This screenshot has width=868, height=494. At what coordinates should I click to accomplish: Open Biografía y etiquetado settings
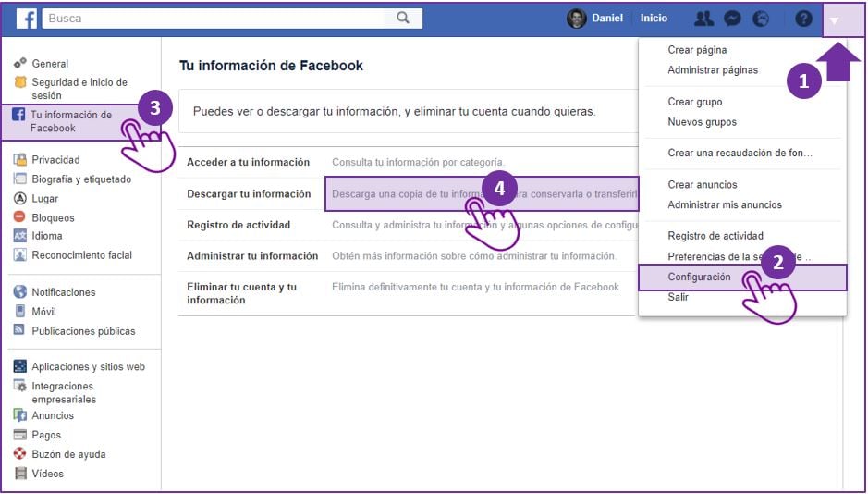pos(81,179)
